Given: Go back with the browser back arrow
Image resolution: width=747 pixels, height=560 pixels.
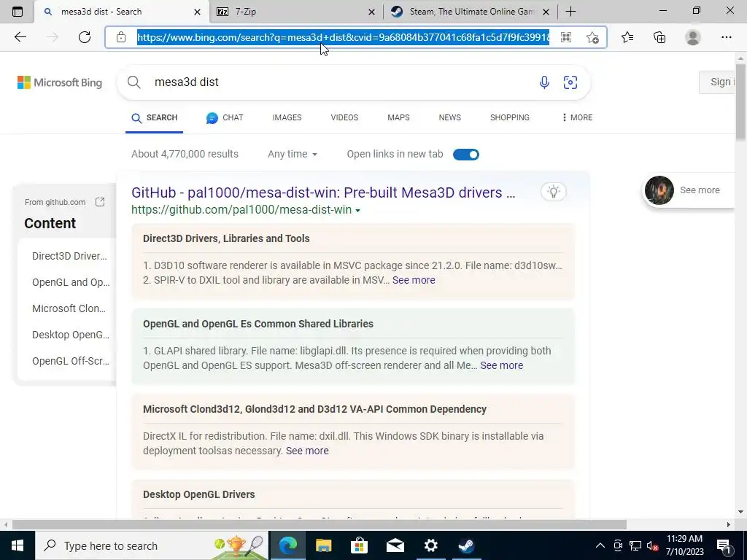Looking at the screenshot, I should tap(20, 37).
